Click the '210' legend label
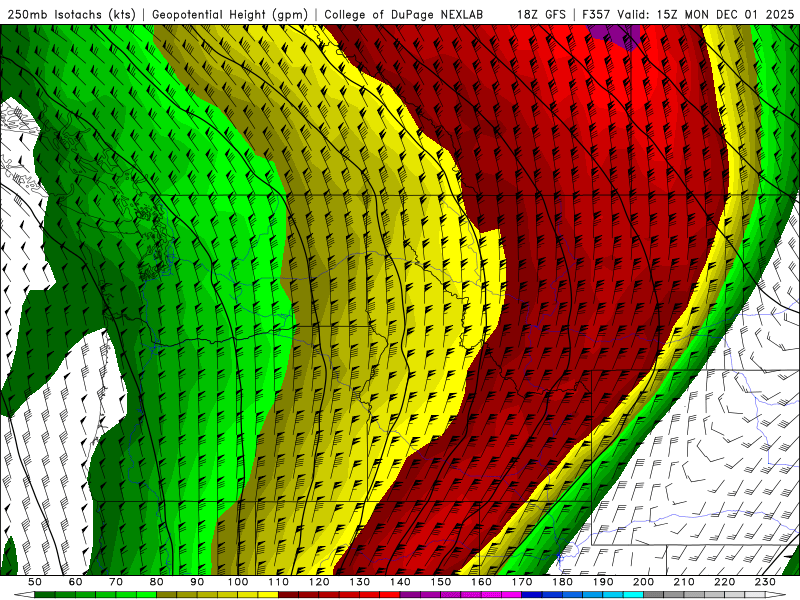Viewport: 800px width, 600px height. click(x=684, y=582)
